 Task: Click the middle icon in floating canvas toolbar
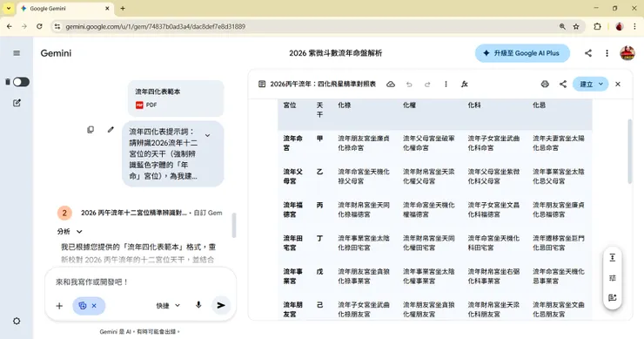(x=613, y=278)
